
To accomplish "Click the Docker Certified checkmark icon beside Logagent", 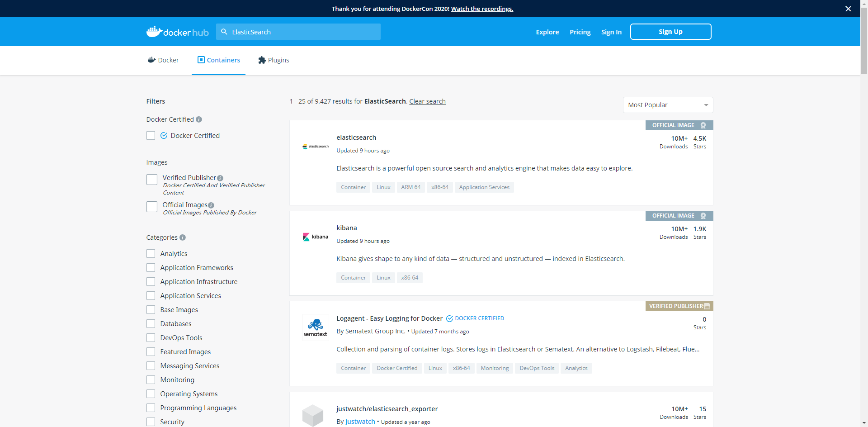I will [x=449, y=318].
